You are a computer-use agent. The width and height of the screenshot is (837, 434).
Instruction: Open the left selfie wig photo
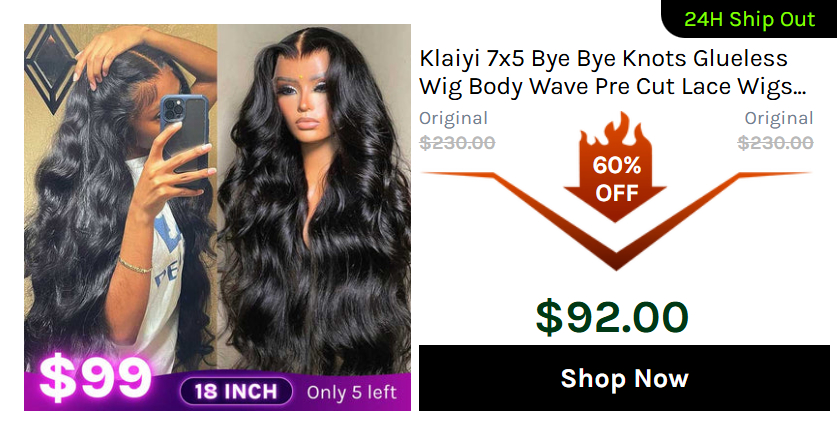[x=121, y=198]
